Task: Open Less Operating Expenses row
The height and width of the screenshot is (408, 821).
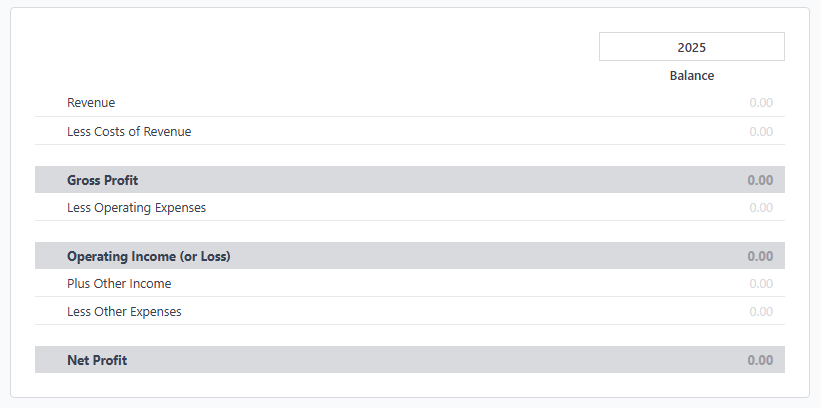Action: [410, 207]
